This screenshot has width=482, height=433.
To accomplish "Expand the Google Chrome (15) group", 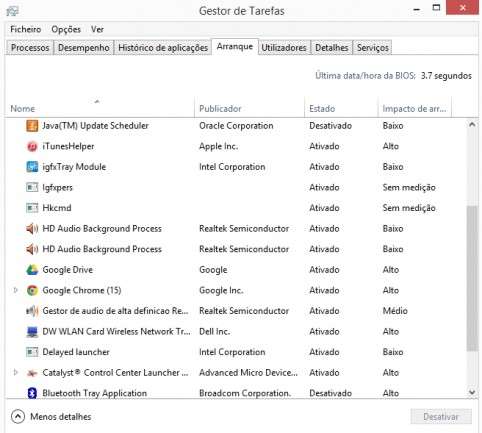I will (15, 290).
